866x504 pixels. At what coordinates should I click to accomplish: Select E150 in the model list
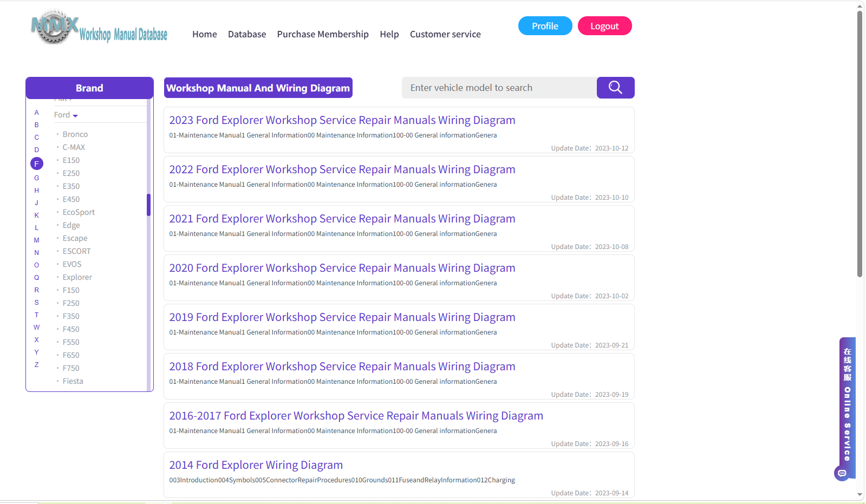click(71, 160)
